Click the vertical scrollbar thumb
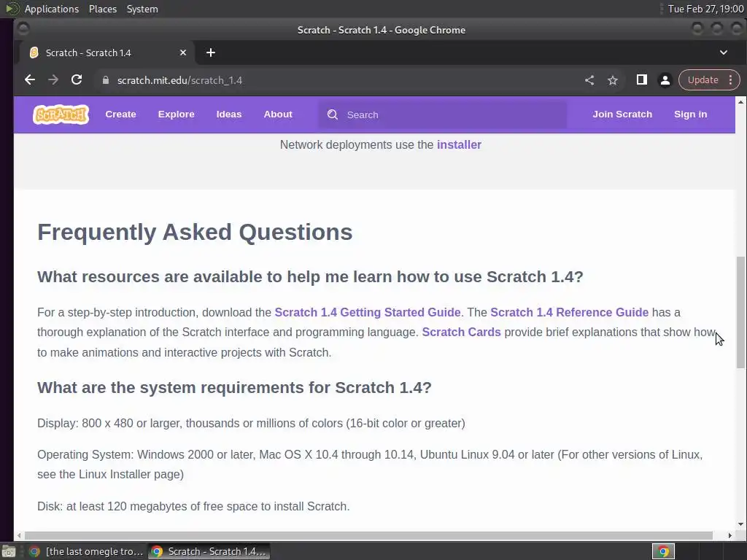This screenshot has height=560, width=747. (740, 312)
